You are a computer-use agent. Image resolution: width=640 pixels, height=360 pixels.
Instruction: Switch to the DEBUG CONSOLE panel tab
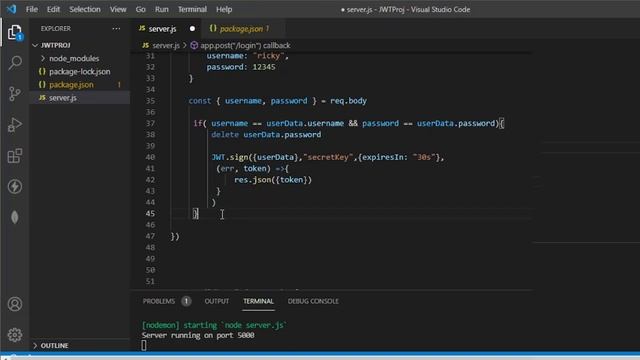pyautogui.click(x=313, y=301)
